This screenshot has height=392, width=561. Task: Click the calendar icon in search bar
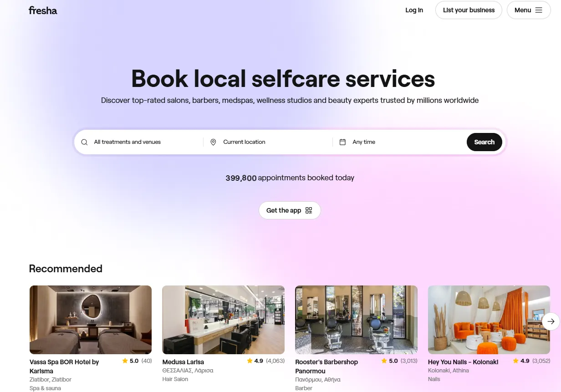click(x=342, y=142)
